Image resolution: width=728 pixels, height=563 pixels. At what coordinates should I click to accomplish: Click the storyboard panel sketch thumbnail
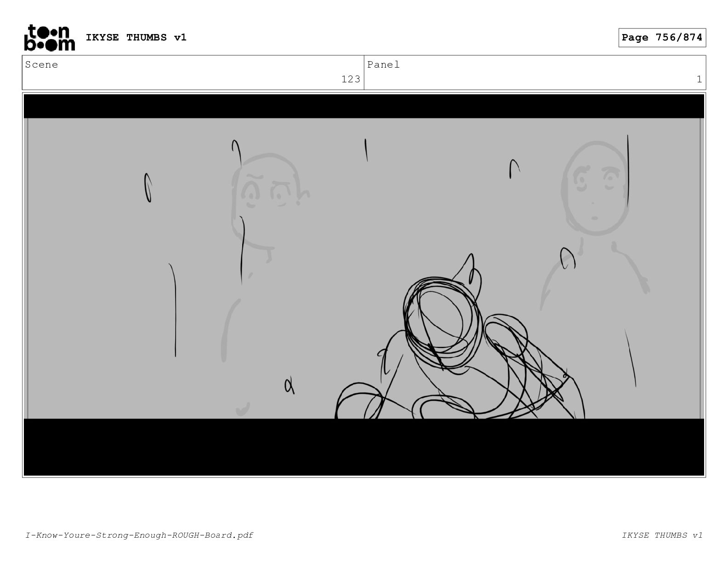[x=364, y=285]
